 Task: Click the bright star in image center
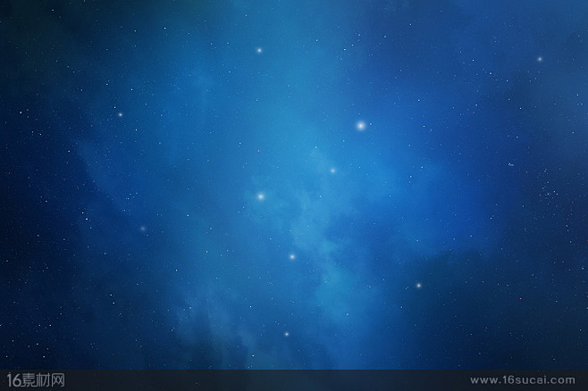261,195
